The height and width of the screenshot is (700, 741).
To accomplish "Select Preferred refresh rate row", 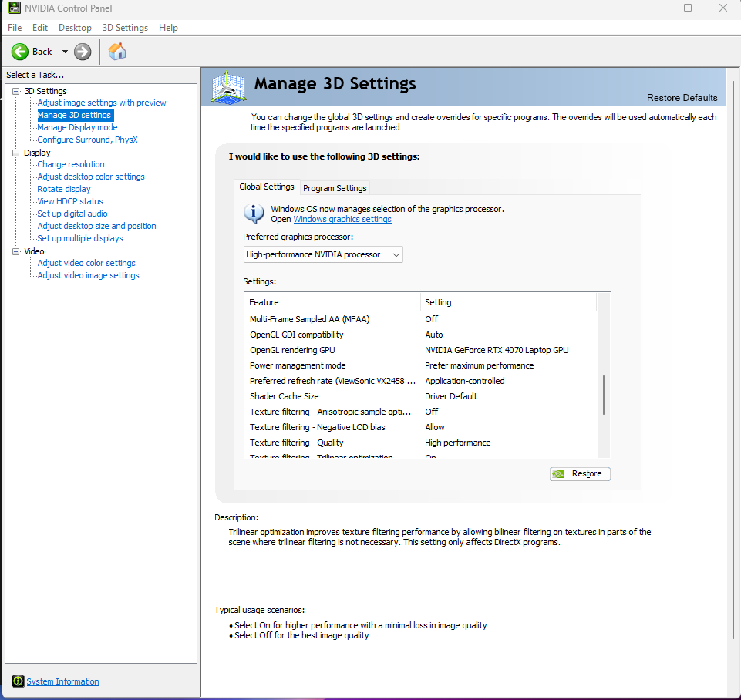I will coord(420,381).
